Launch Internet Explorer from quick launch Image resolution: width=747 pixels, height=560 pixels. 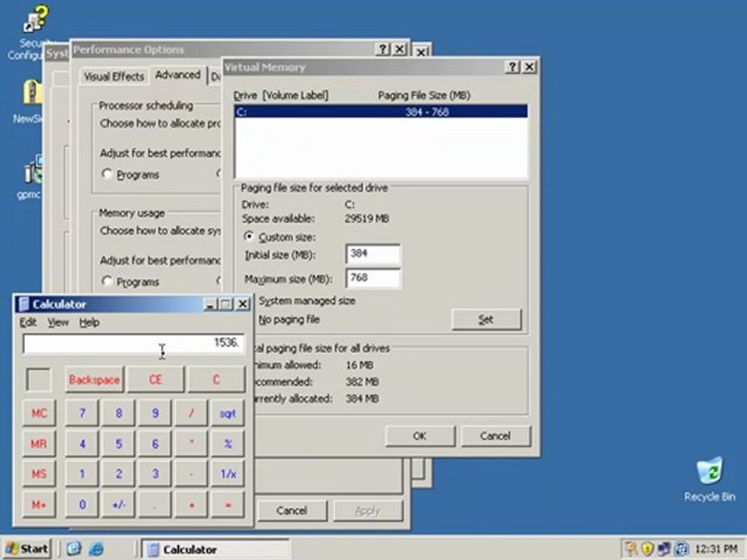[96, 549]
